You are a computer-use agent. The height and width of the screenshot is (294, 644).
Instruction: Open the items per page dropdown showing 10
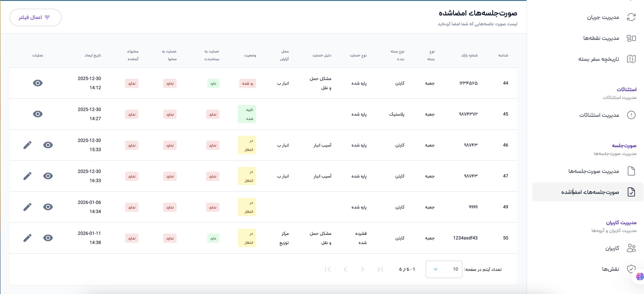click(x=444, y=269)
